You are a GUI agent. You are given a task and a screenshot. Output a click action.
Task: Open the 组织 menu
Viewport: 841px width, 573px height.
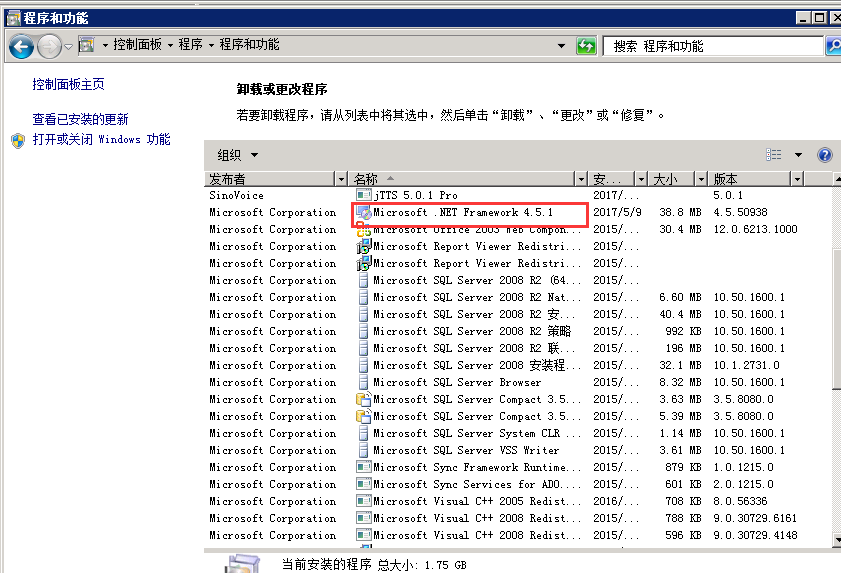coord(238,155)
